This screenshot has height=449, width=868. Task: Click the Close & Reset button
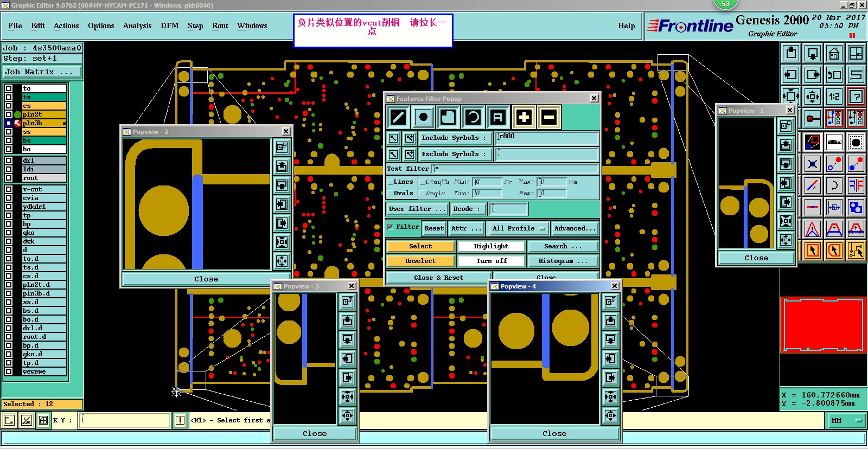coord(438,278)
